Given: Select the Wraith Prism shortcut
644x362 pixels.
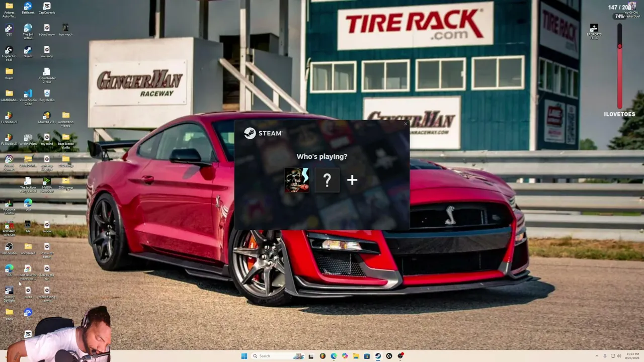Looking at the screenshot, I should tap(28, 139).
